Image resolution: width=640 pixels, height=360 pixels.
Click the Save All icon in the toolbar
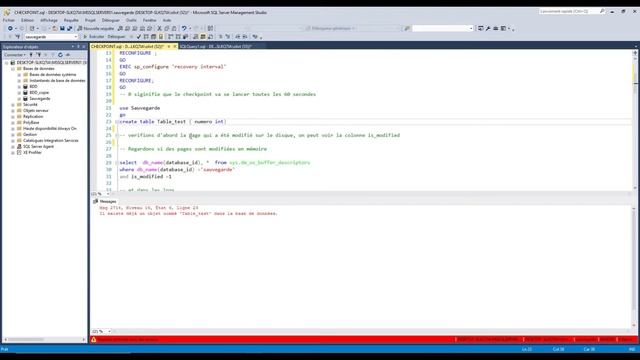click(x=69, y=29)
